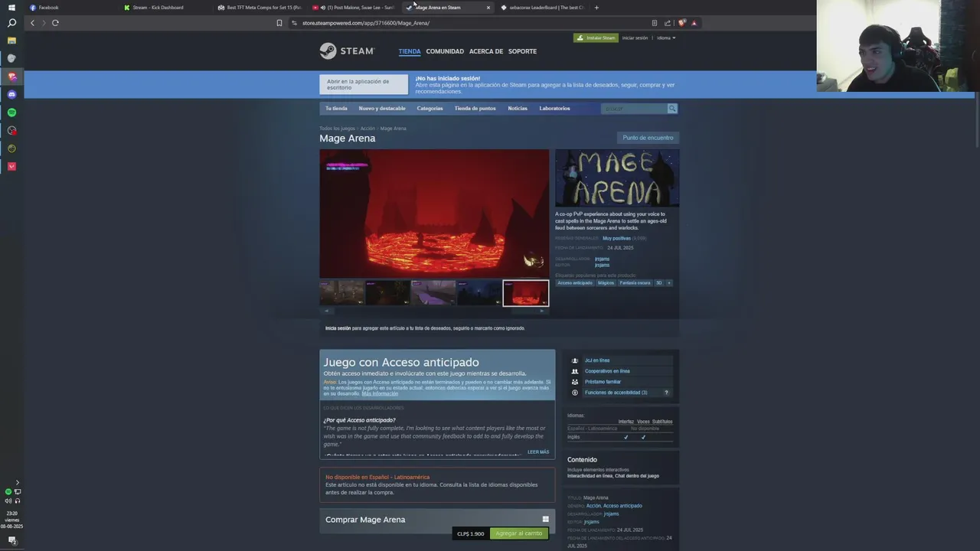Click the notifications icon at taskbar bottom

11,540
